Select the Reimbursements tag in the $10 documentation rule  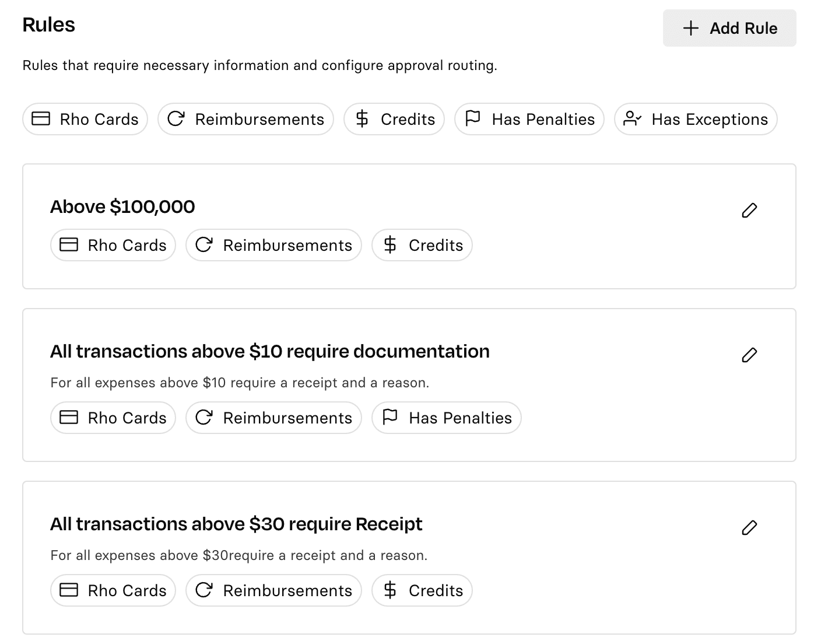click(x=273, y=418)
